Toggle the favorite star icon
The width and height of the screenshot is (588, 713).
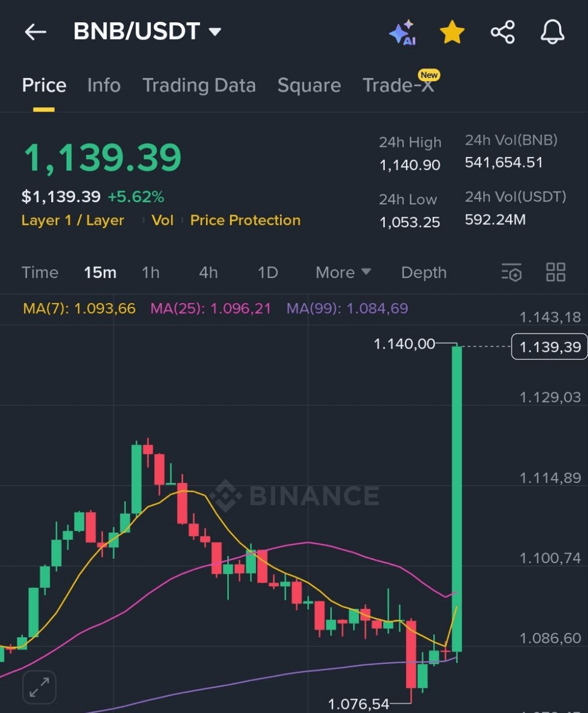[452, 32]
